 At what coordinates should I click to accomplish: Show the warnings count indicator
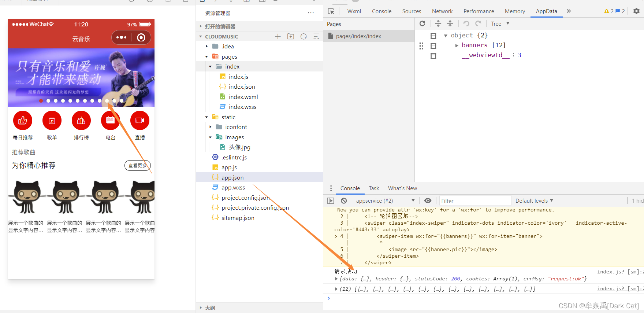point(609,11)
